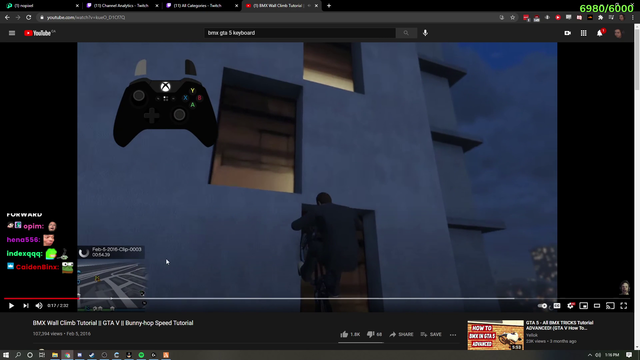Screen dimensions: 640x360
Task: Go forward in the browser
Action: [18, 18]
